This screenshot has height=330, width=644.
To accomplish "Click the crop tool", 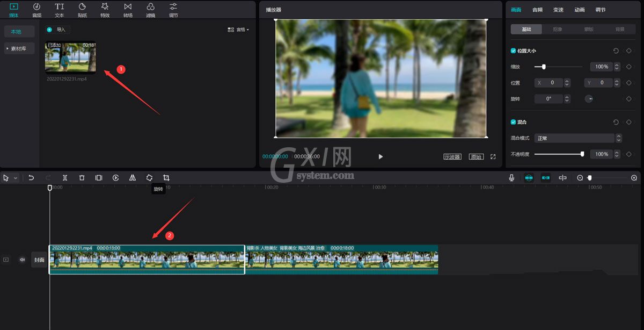I will tap(166, 178).
